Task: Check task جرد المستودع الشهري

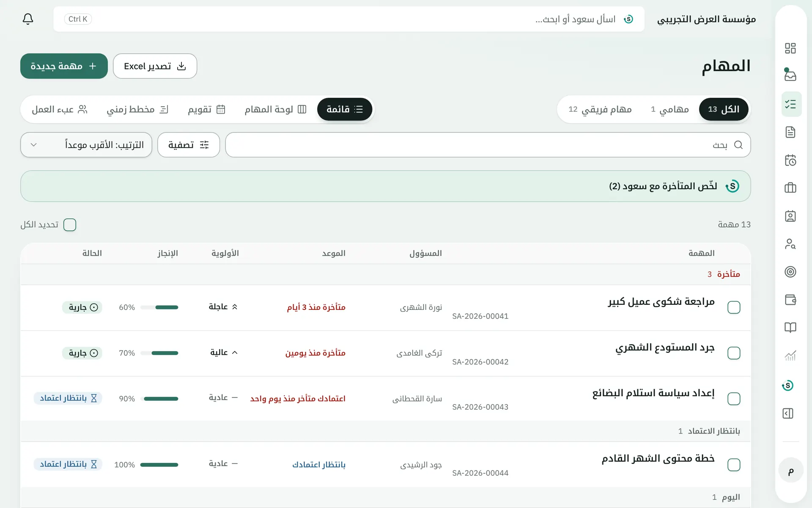Action: point(734,353)
